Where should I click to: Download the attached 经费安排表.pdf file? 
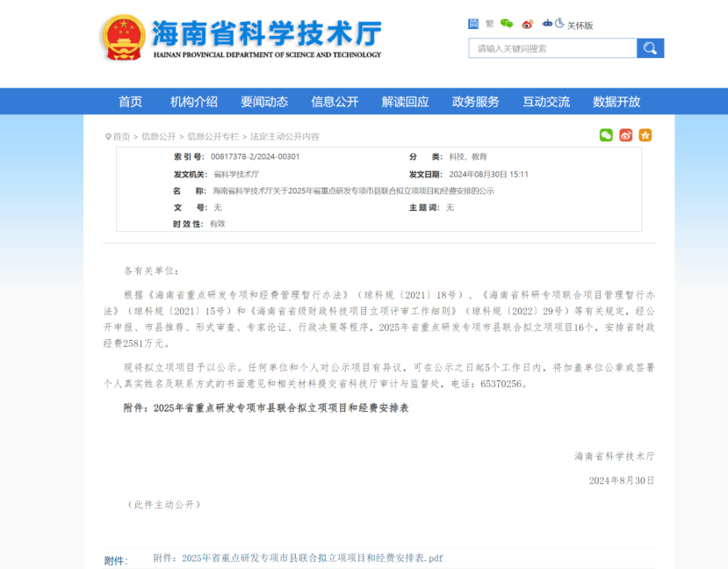(x=299, y=558)
